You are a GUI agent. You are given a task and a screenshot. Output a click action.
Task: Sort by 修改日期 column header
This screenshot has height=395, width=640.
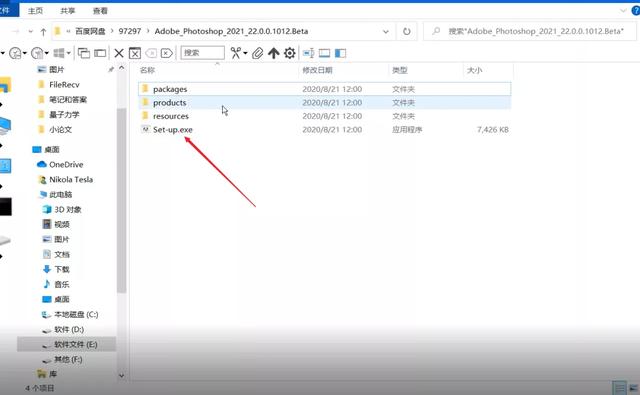(x=317, y=70)
